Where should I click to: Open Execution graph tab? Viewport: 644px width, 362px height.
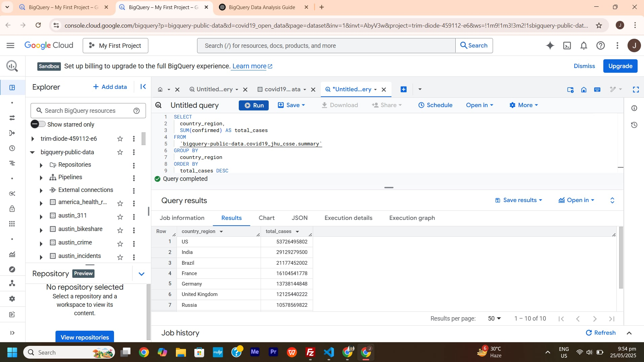tap(412, 218)
